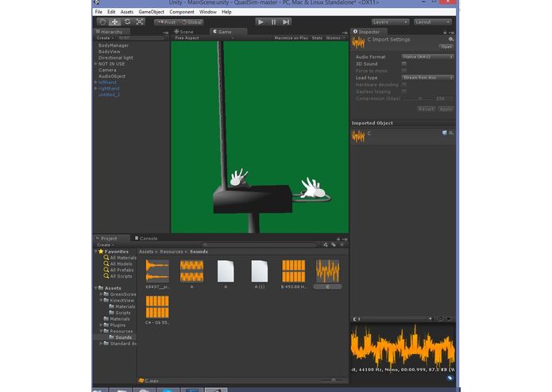Click the Imported Object gear icon

451,133
